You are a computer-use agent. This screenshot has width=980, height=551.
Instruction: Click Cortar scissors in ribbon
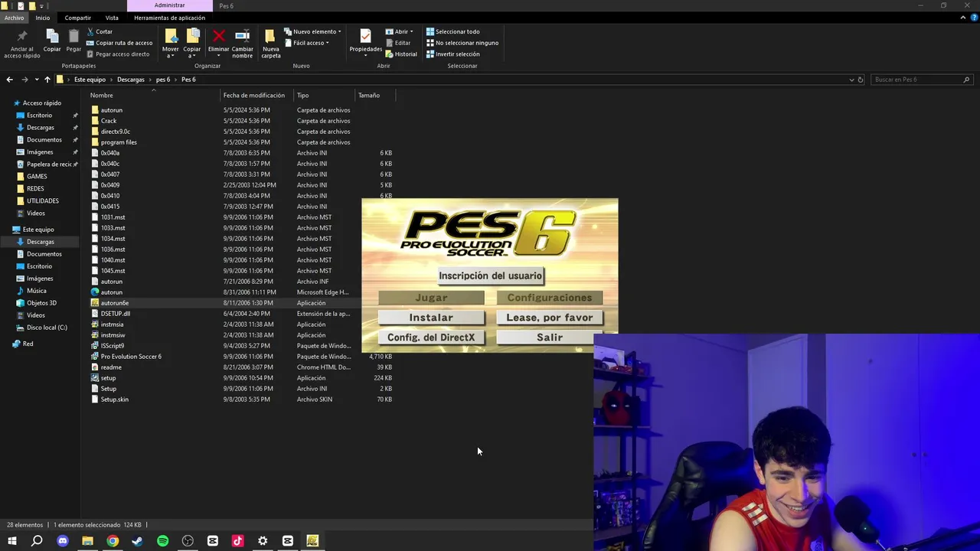pos(100,31)
